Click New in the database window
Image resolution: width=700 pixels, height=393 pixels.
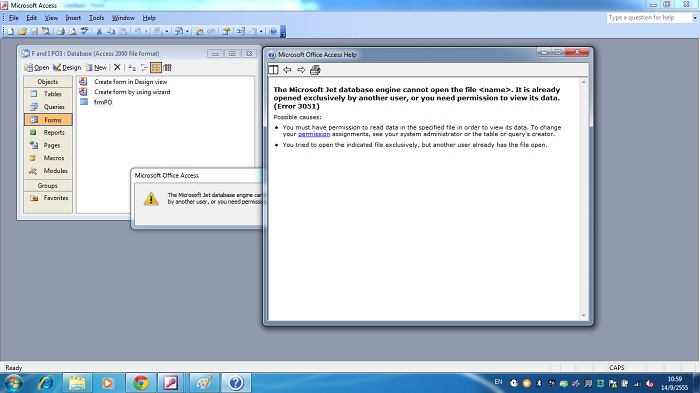[96, 67]
